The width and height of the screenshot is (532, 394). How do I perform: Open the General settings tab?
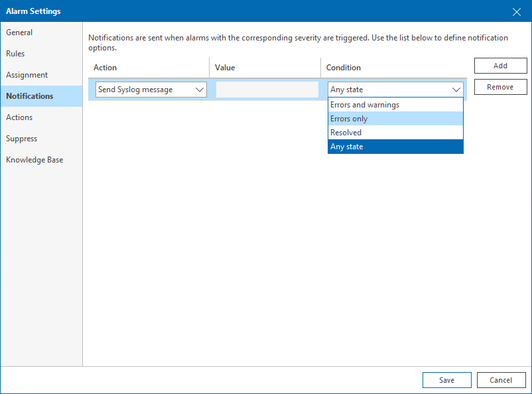(x=19, y=33)
